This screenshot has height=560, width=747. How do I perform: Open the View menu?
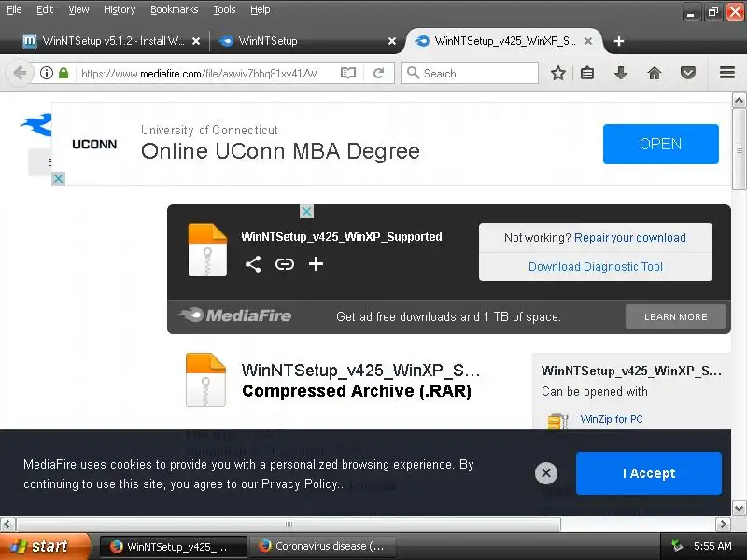point(78,9)
